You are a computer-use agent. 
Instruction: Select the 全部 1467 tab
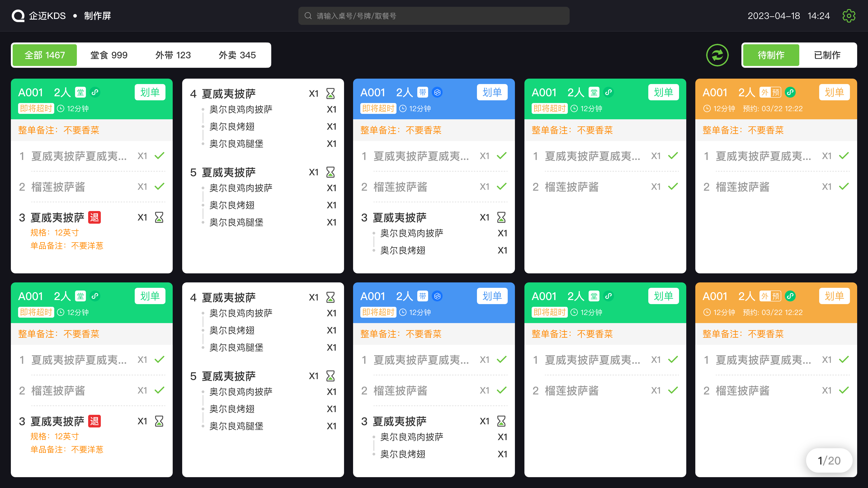point(45,55)
